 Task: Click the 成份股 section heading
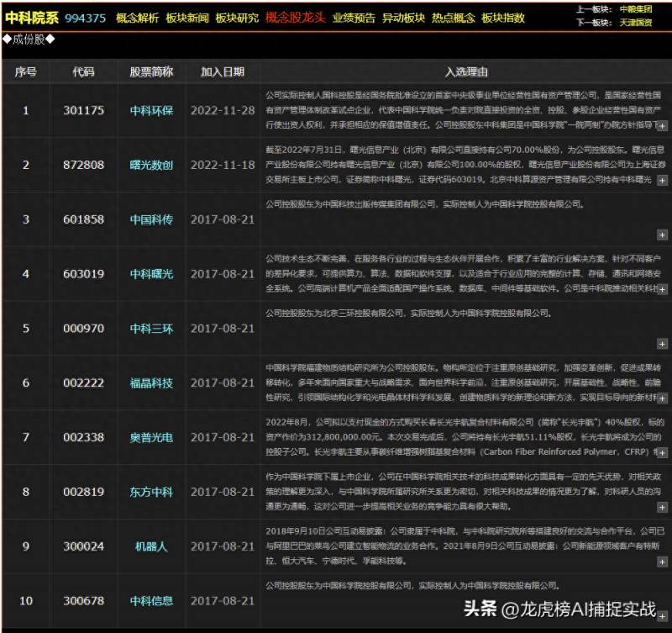(29, 40)
